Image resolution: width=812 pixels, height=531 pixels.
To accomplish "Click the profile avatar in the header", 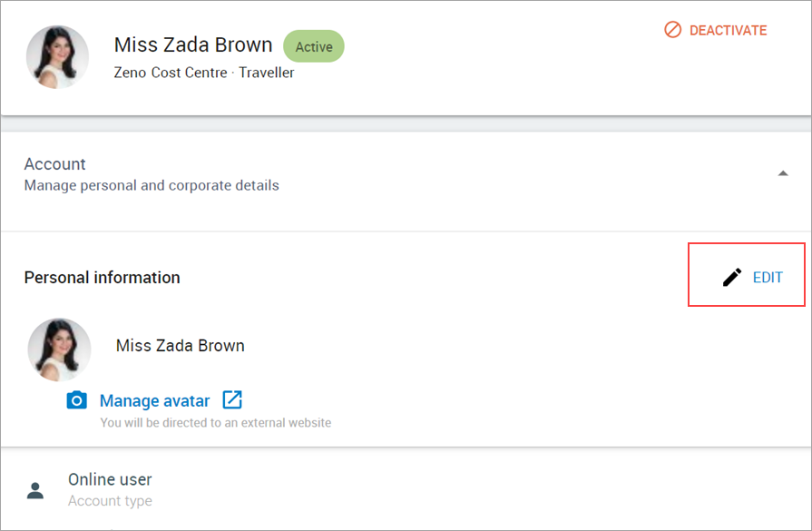I will [x=57, y=57].
